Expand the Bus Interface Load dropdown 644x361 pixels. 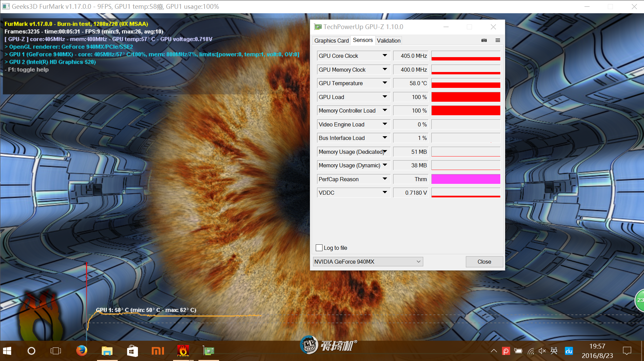pyautogui.click(x=385, y=138)
